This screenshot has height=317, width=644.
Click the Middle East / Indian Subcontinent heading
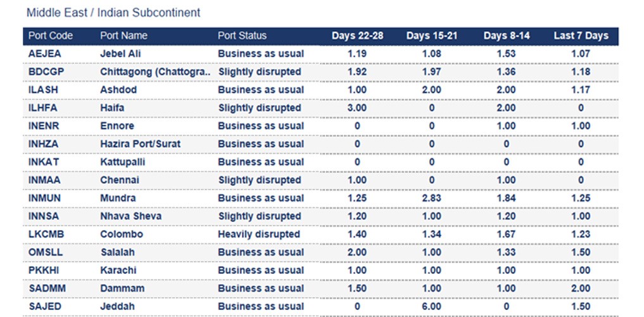click(113, 13)
